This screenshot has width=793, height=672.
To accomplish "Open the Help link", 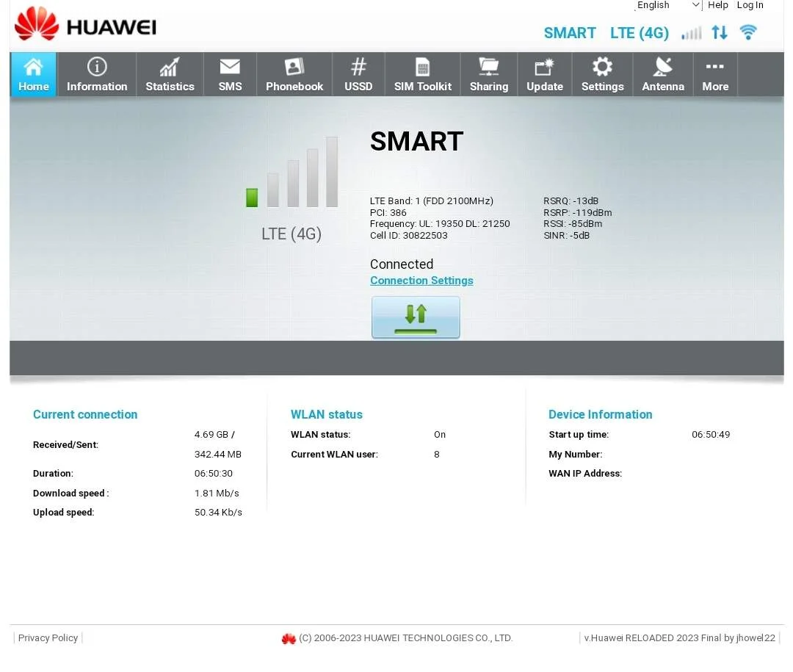I will 717,5.
